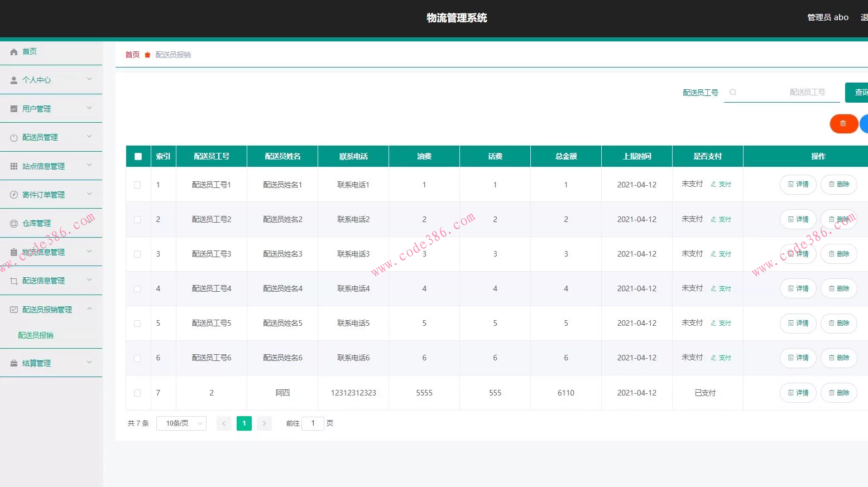
Task: Click the 寄件订单管理 compass icon
Action: [x=14, y=195]
